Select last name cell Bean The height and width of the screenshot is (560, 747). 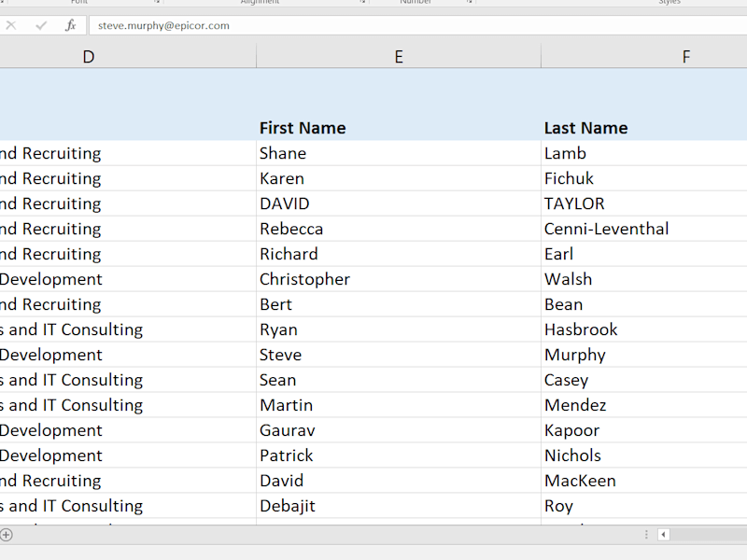pos(644,304)
